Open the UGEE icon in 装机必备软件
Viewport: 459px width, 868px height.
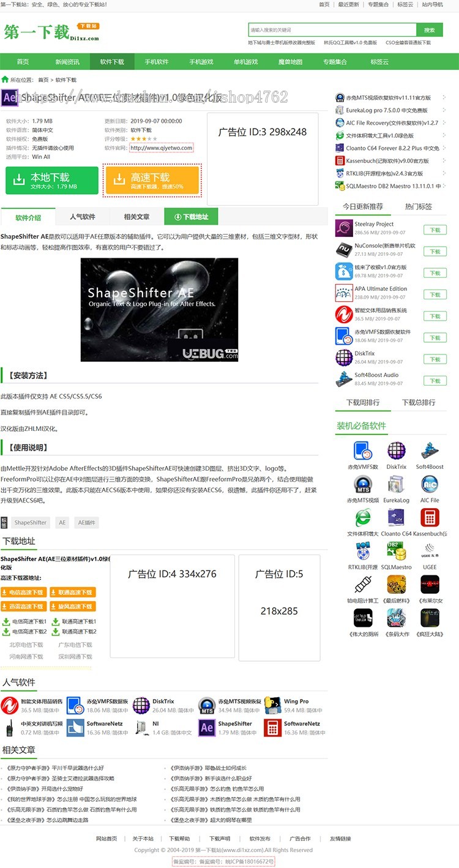point(430,551)
